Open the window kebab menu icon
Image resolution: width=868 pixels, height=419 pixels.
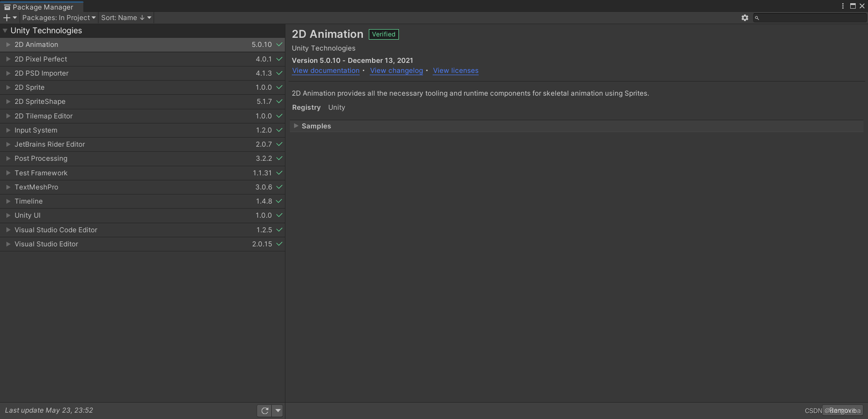click(x=842, y=6)
